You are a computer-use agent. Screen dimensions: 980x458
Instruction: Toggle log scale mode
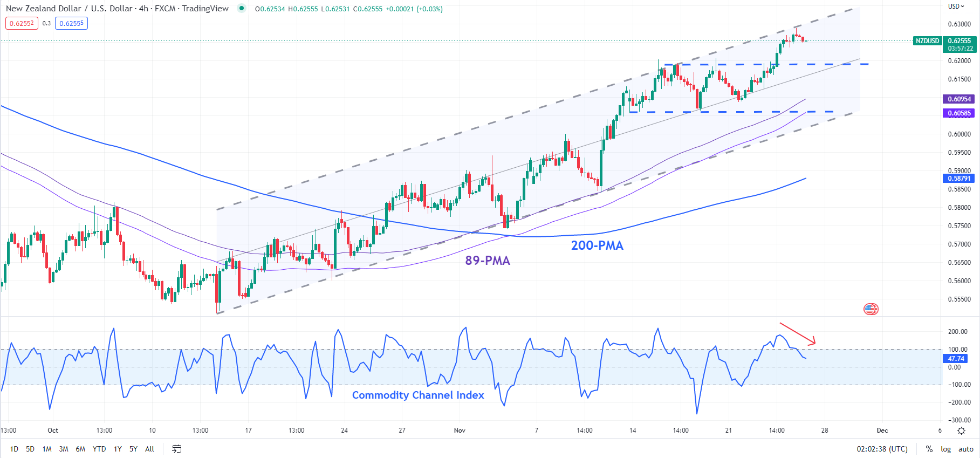[x=946, y=449]
